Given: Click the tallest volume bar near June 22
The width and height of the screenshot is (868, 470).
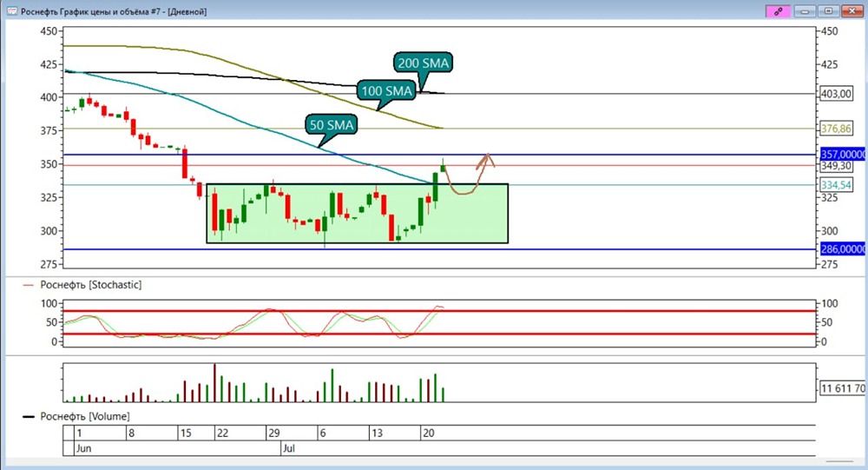Looking at the screenshot, I should 214,382.
